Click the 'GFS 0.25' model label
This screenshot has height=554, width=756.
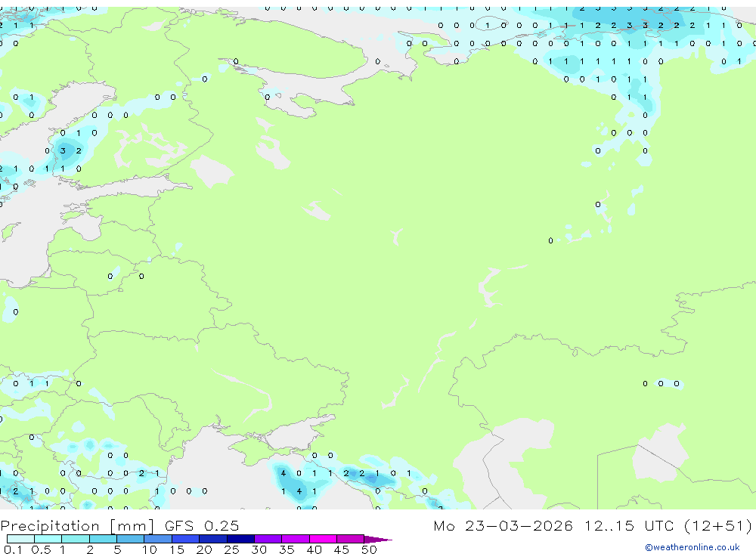click(x=202, y=525)
